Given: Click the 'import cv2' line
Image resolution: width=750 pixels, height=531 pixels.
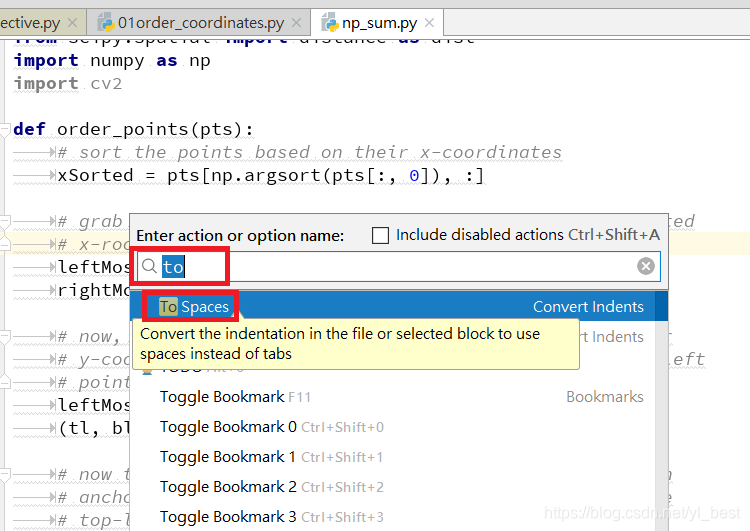Looking at the screenshot, I should point(68,84).
